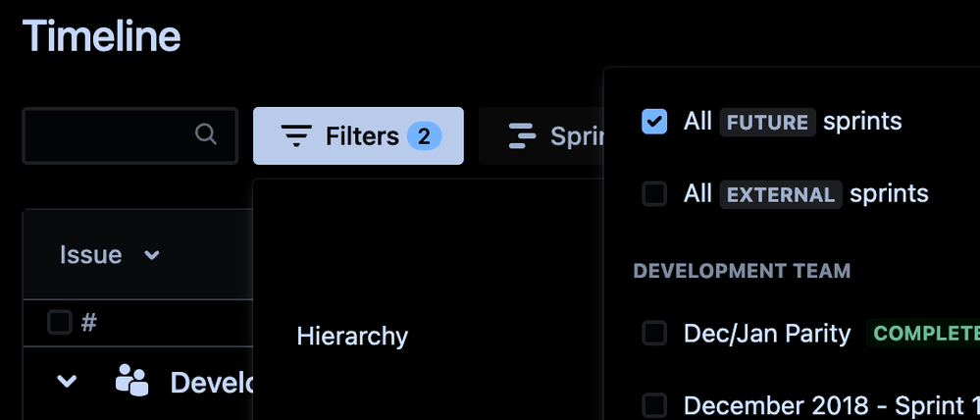The image size is (980, 420).
Task: Toggle the select-all checkbox beside #
Action: pos(60,323)
